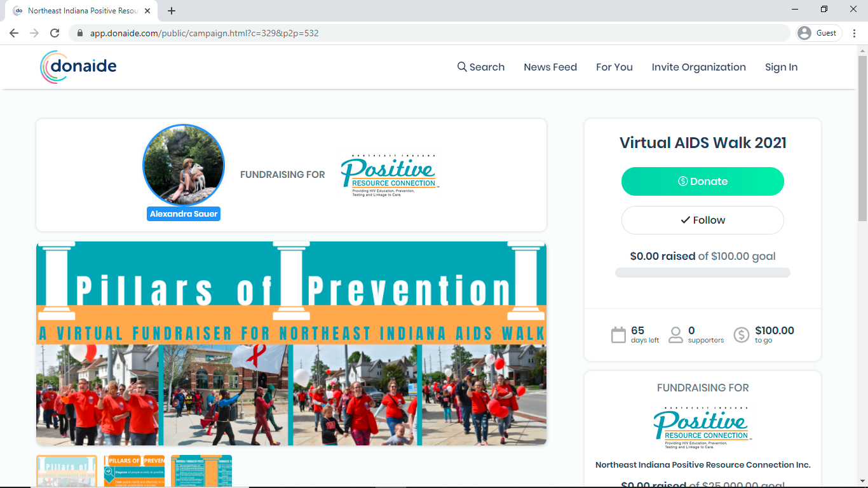Click Sign In in the header

point(781,67)
